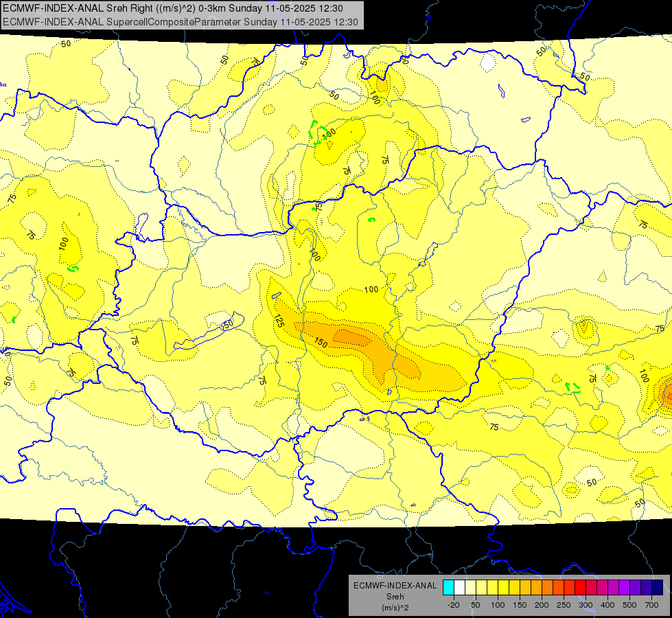Viewport: 672px width, 618px height.
Task: Click the '150' contour label on the map
Action: (321, 342)
